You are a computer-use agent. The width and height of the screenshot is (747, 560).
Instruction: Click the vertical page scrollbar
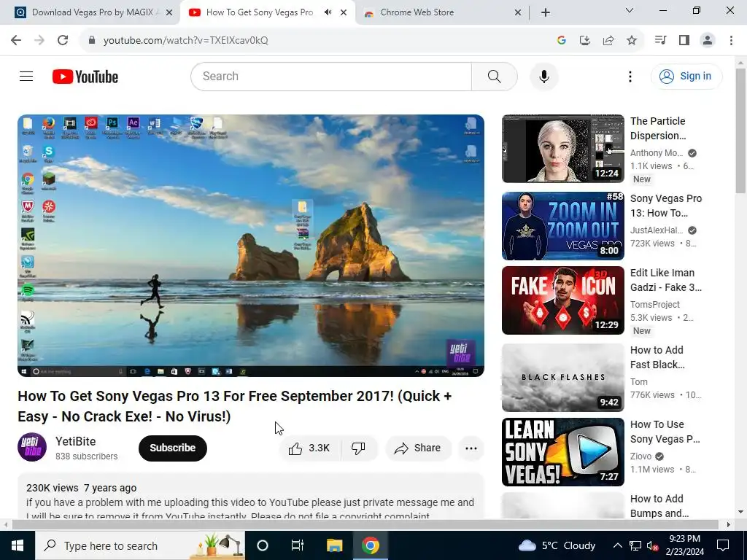[740, 131]
